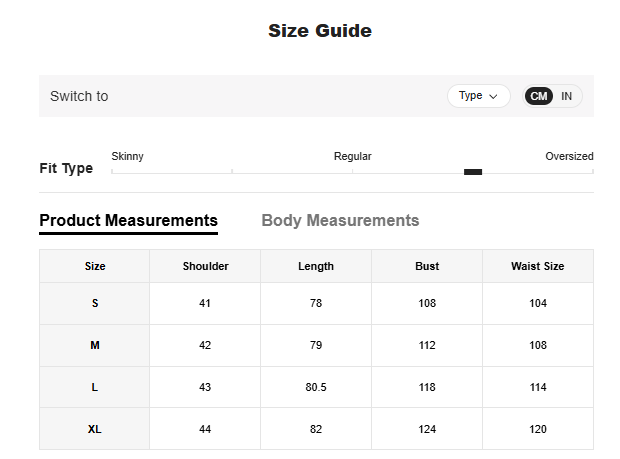
Task: Select the size S row header
Action: tap(95, 303)
